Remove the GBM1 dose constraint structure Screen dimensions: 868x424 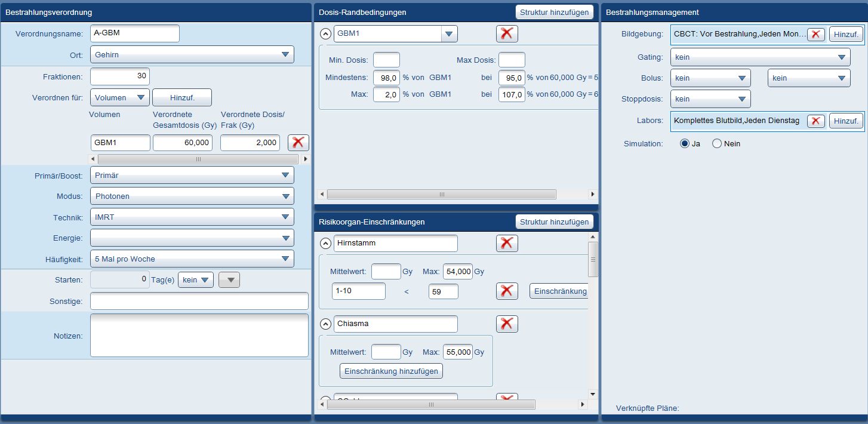(507, 34)
